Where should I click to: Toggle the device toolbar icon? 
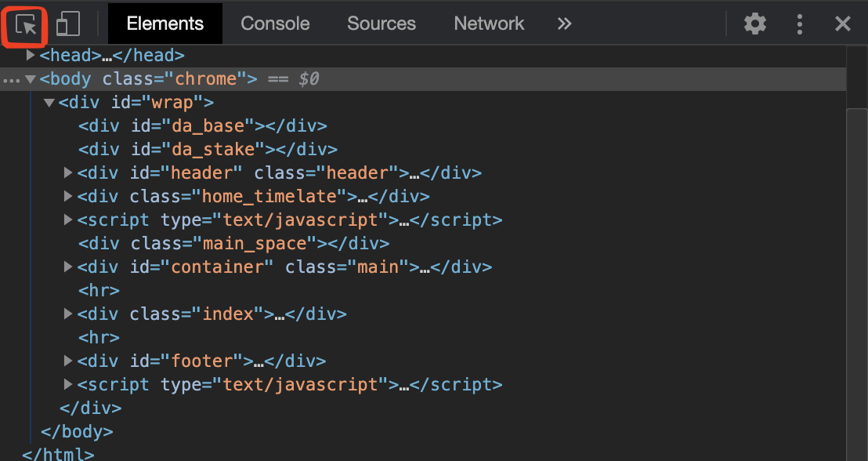(68, 24)
